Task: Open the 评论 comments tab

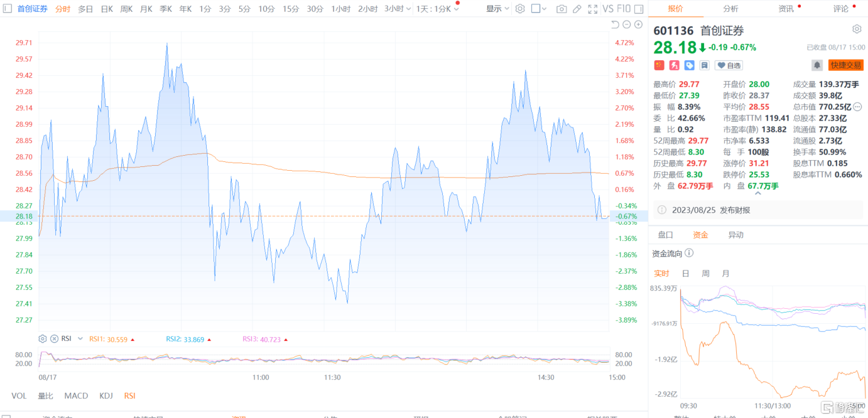Action: point(840,9)
